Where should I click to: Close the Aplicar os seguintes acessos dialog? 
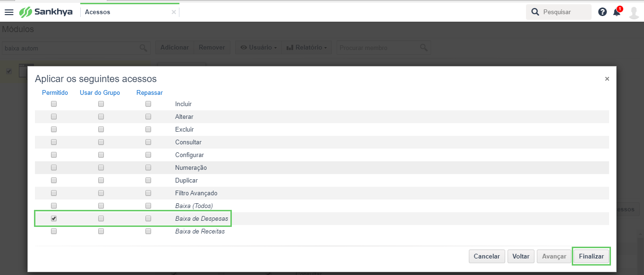(607, 79)
